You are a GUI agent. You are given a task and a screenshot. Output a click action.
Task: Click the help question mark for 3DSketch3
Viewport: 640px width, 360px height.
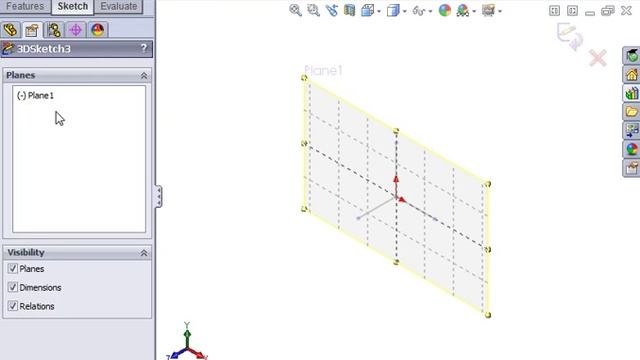click(x=144, y=49)
